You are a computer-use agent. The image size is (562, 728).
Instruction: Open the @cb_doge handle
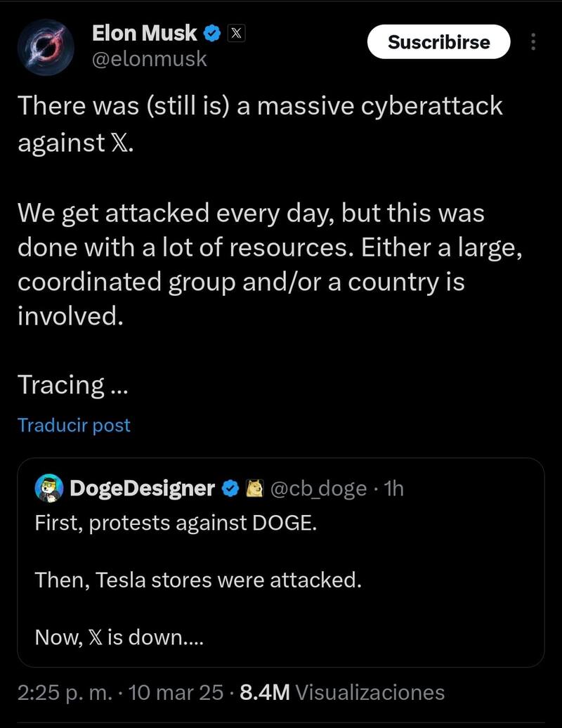(318, 488)
